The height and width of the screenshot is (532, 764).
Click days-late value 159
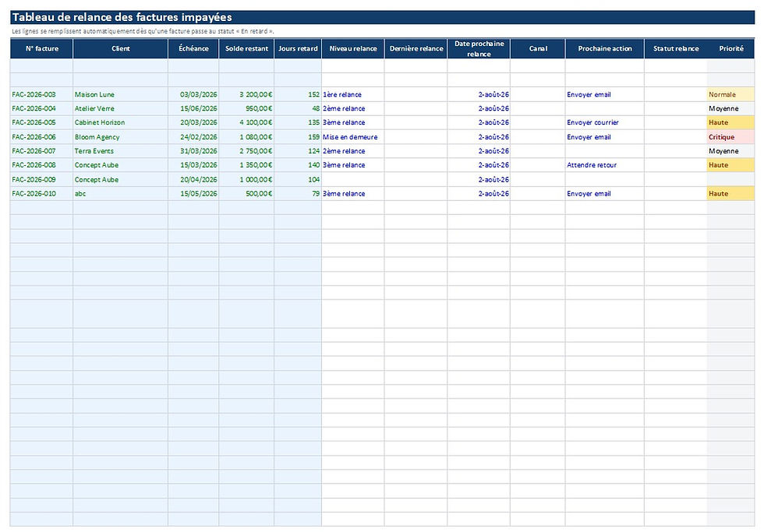click(x=298, y=137)
